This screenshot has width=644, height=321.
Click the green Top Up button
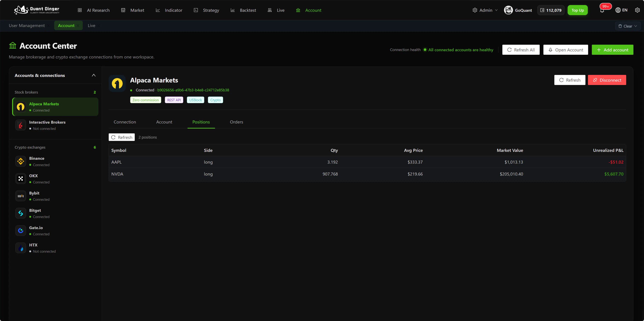[x=578, y=10]
